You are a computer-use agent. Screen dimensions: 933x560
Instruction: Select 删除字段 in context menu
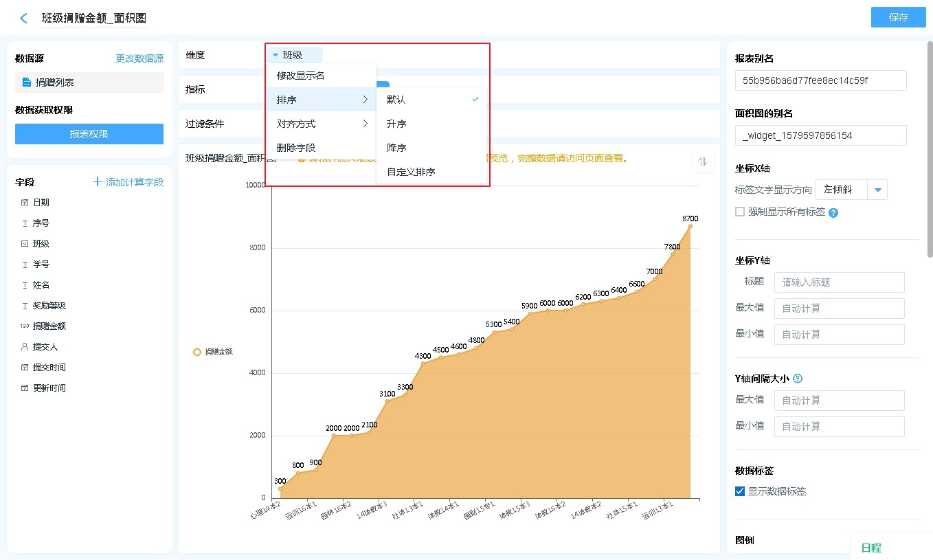tap(296, 148)
